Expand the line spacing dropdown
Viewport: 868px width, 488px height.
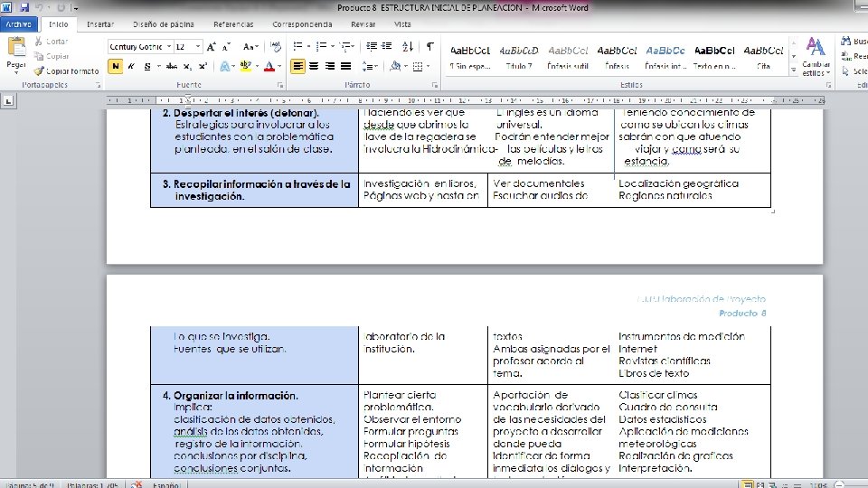376,66
